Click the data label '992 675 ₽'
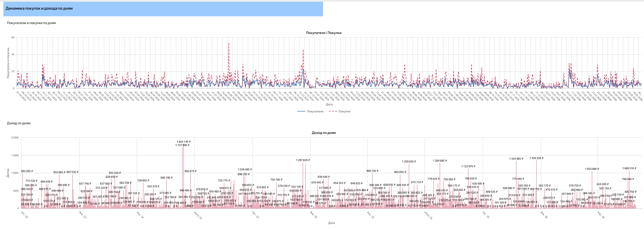 (191, 171)
